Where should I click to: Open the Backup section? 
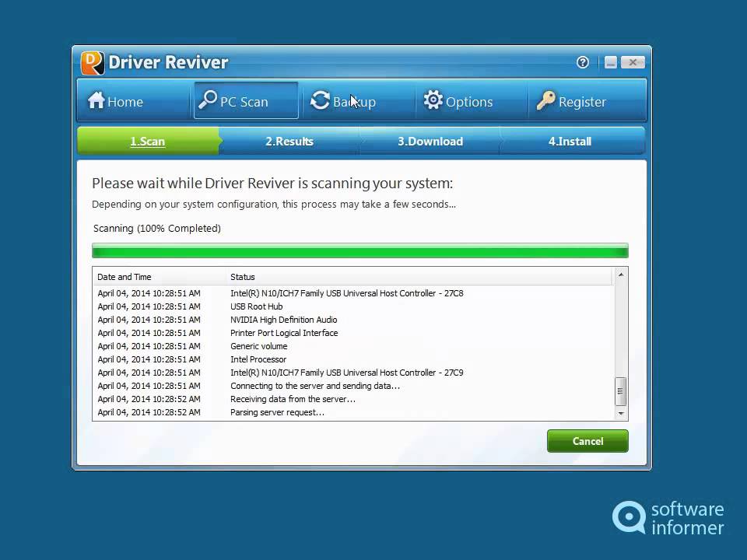click(x=358, y=100)
